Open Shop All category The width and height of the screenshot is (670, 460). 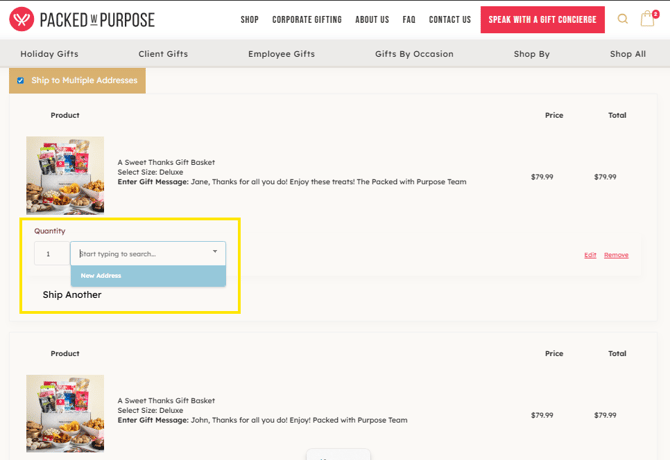(x=628, y=54)
